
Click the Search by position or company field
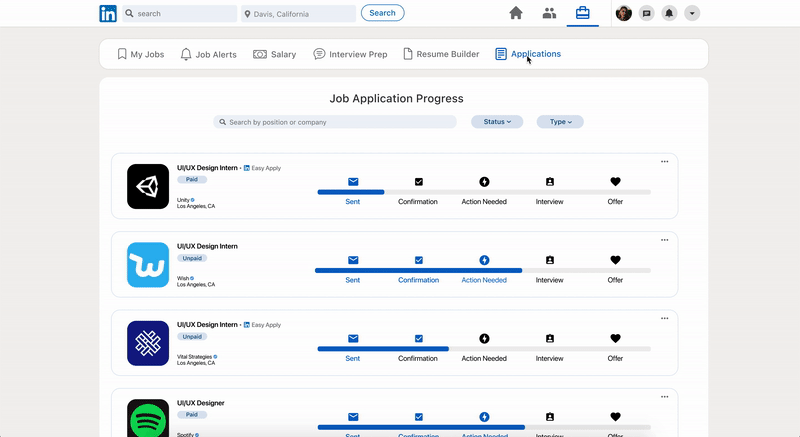coord(335,122)
